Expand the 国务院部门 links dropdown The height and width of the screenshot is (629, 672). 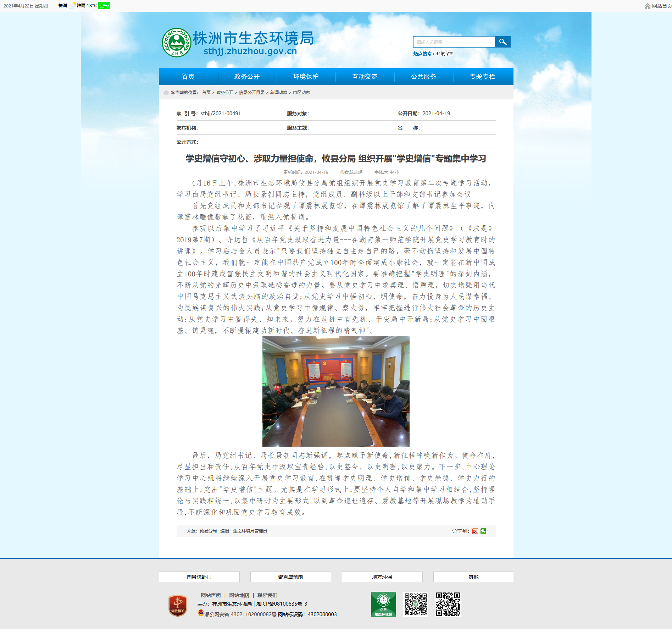pos(199,577)
